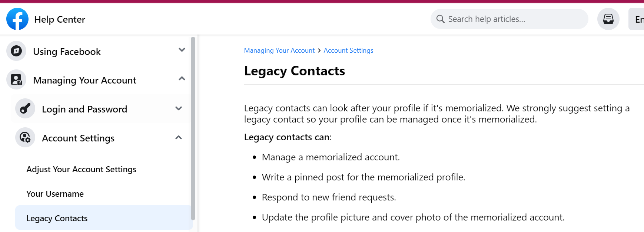Image resolution: width=644 pixels, height=232 pixels.
Task: Follow the Account Settings breadcrumb link
Action: point(348,50)
